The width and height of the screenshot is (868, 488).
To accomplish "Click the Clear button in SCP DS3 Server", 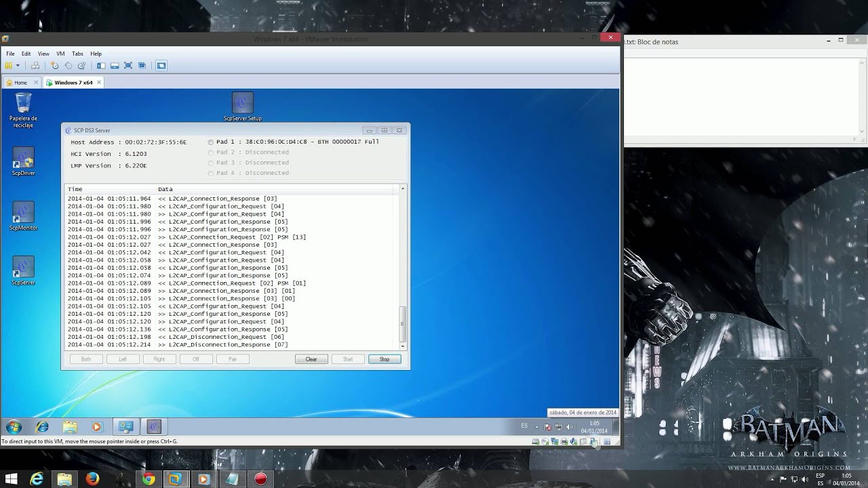I will (x=311, y=359).
